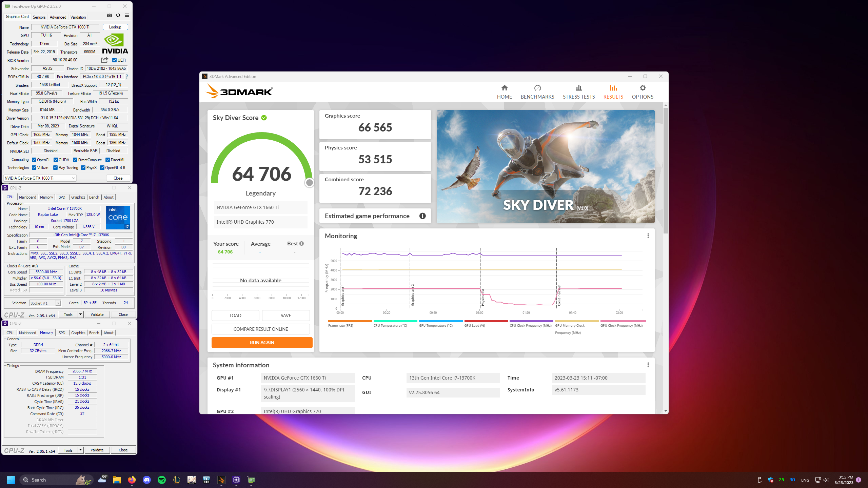The width and height of the screenshot is (868, 488).
Task: Click the Intel Core i7 logo in CPU-Z
Action: 118,218
